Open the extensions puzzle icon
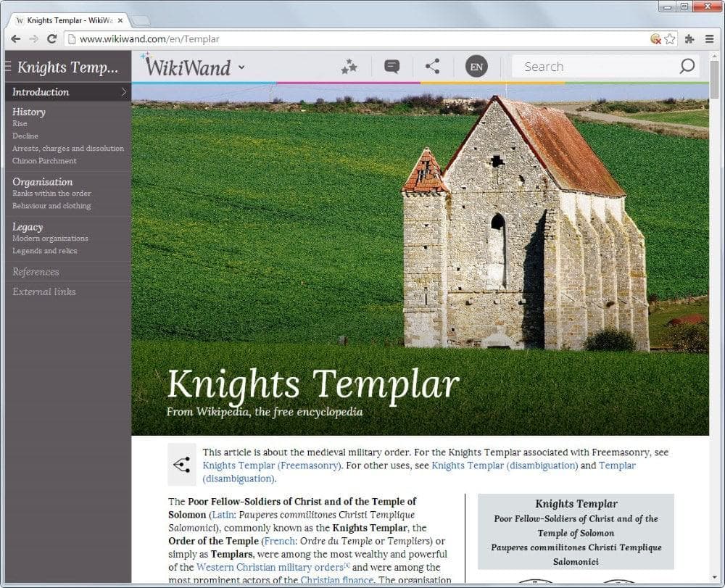 coord(689,39)
